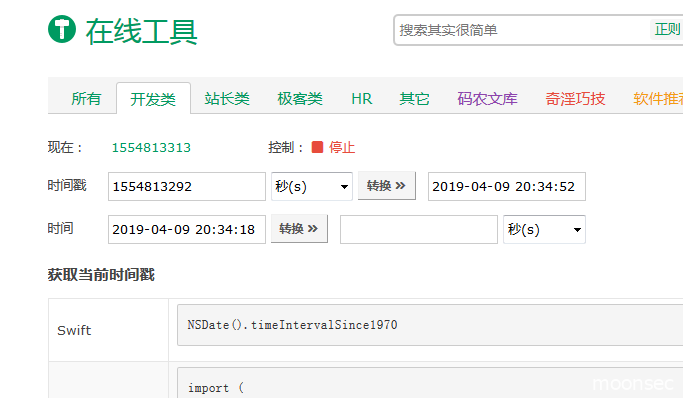This screenshot has height=398, width=683.
Task: Open the 站长类 tab
Action: tap(227, 98)
